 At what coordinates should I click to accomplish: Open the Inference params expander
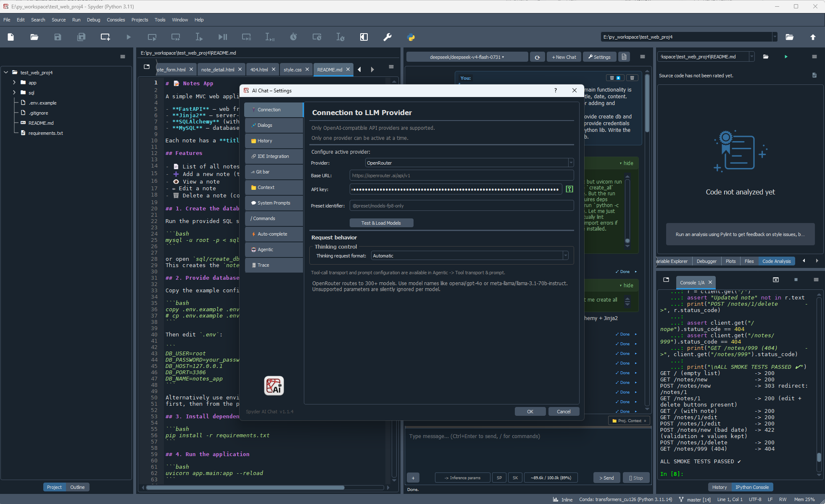click(462, 478)
